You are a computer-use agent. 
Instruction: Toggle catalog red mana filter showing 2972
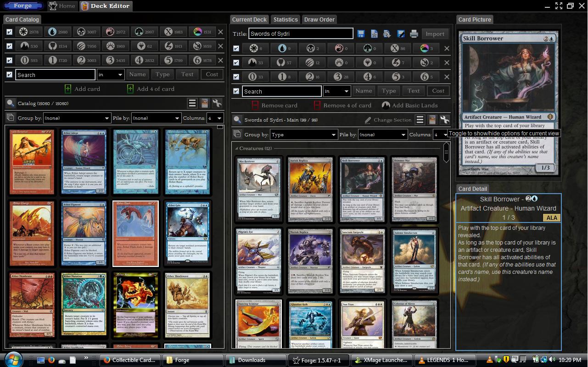116,32
